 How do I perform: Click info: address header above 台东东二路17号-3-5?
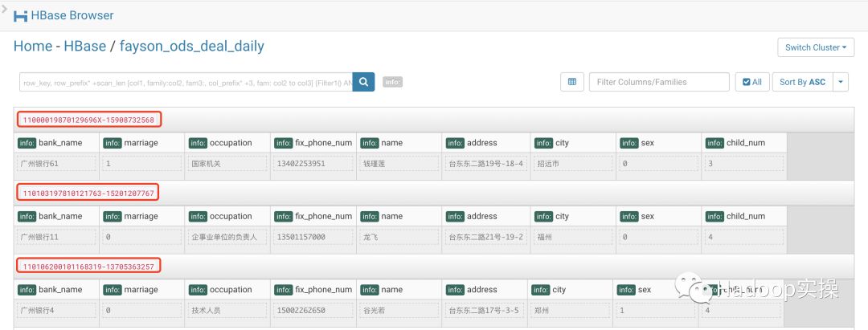tap(472, 290)
